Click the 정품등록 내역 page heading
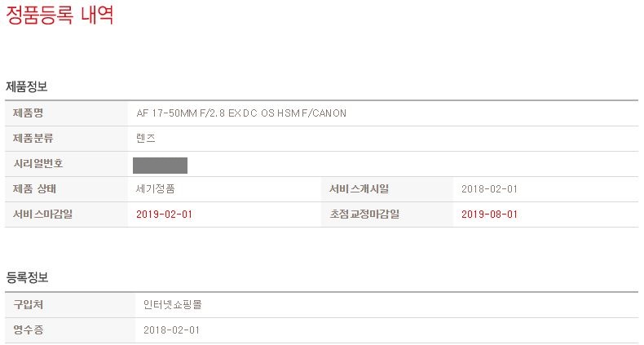Viewport: 644px width, 345px height. [60, 15]
